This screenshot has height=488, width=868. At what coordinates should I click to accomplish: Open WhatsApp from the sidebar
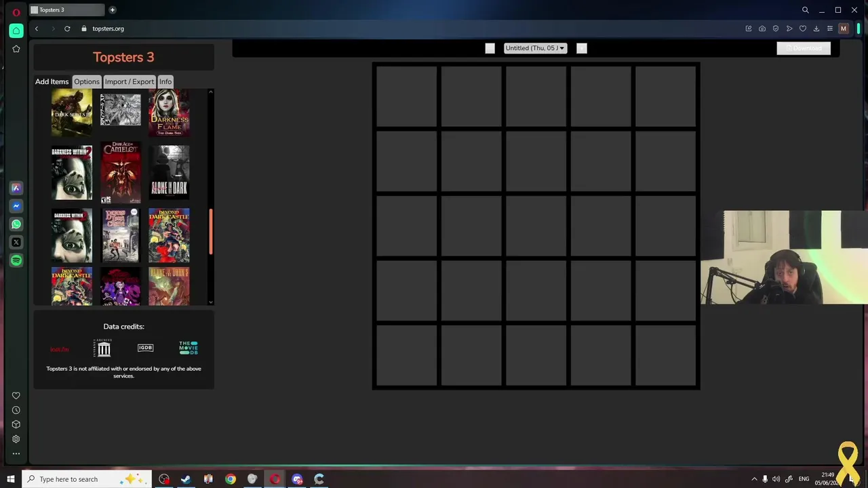point(16,224)
